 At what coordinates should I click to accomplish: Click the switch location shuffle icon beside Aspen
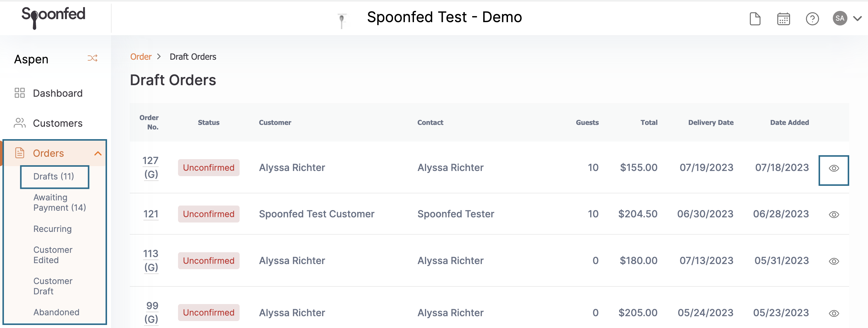click(x=92, y=58)
